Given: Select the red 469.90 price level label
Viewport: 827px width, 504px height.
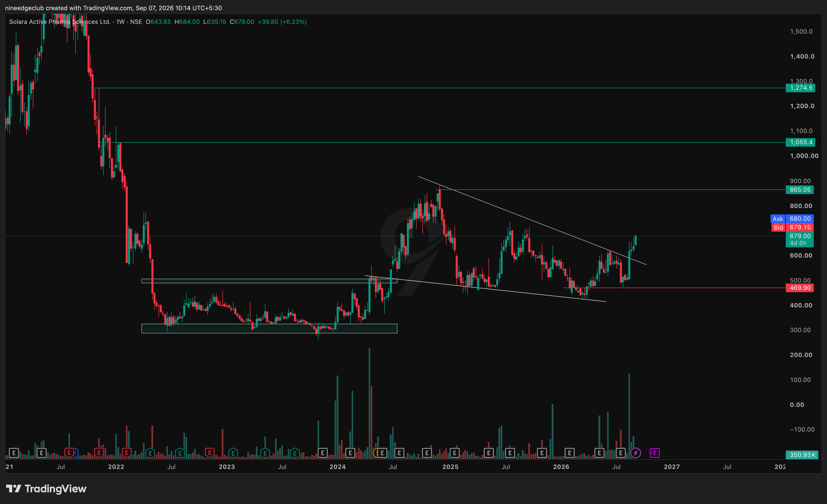Looking at the screenshot, I should (800, 288).
